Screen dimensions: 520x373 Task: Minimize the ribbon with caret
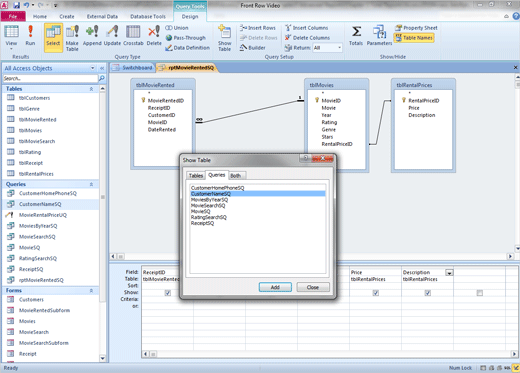point(506,16)
